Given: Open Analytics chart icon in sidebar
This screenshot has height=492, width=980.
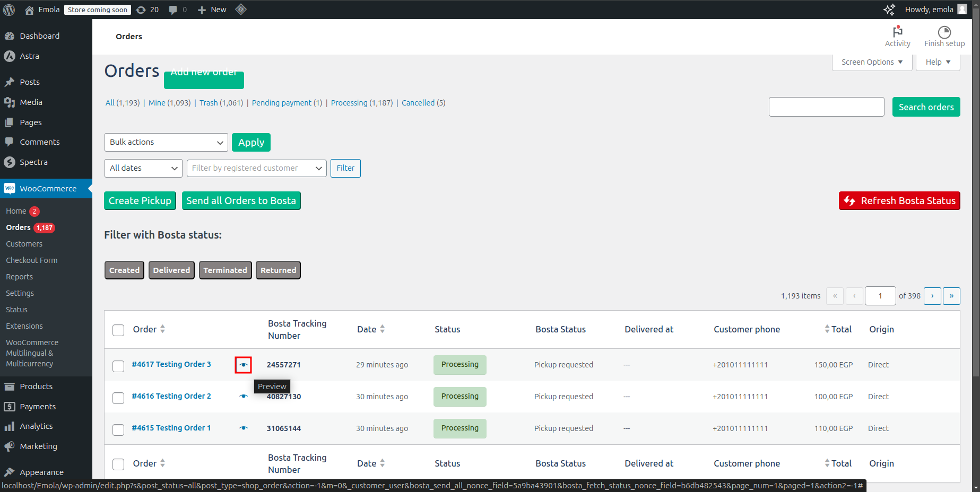Looking at the screenshot, I should [10, 426].
